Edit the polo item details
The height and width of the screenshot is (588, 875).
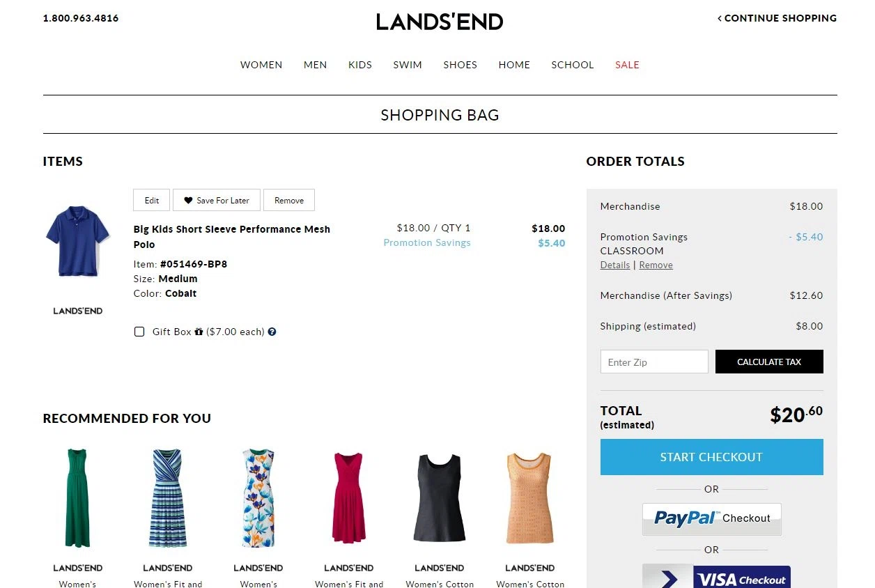152,200
